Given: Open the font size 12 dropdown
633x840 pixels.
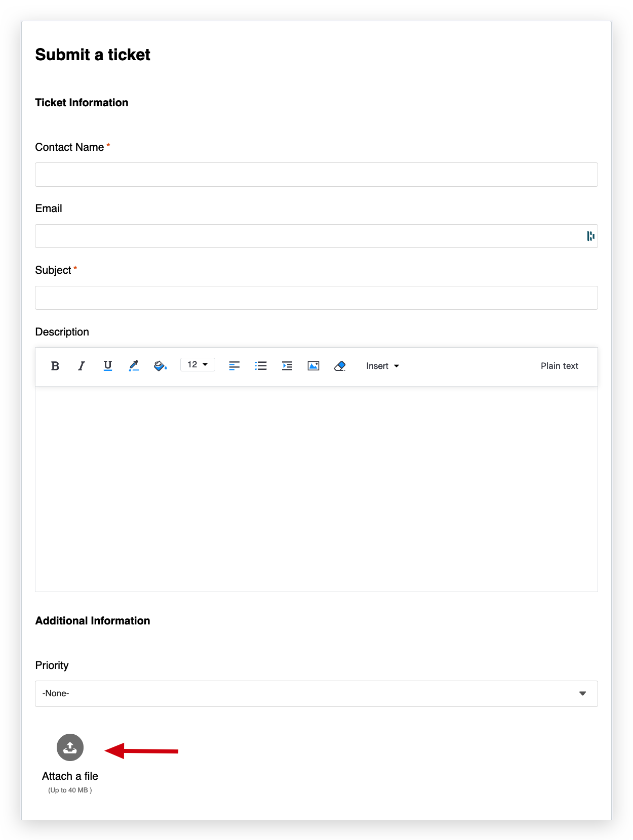Looking at the screenshot, I should (197, 365).
